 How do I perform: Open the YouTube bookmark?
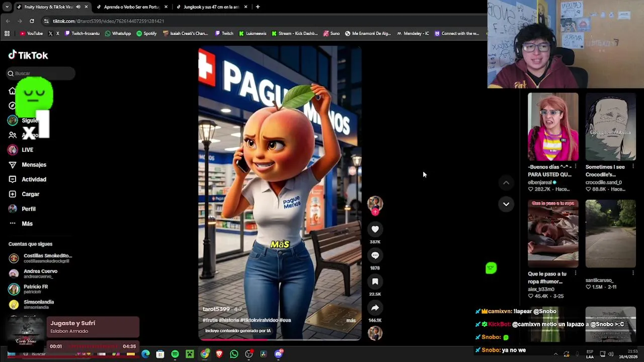pyautogui.click(x=31, y=34)
